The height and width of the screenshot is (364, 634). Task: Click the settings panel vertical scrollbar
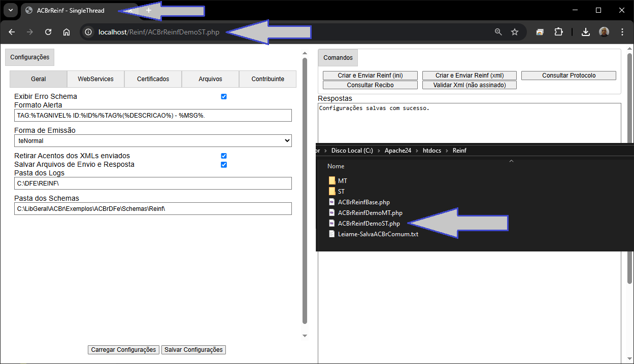coord(305,191)
